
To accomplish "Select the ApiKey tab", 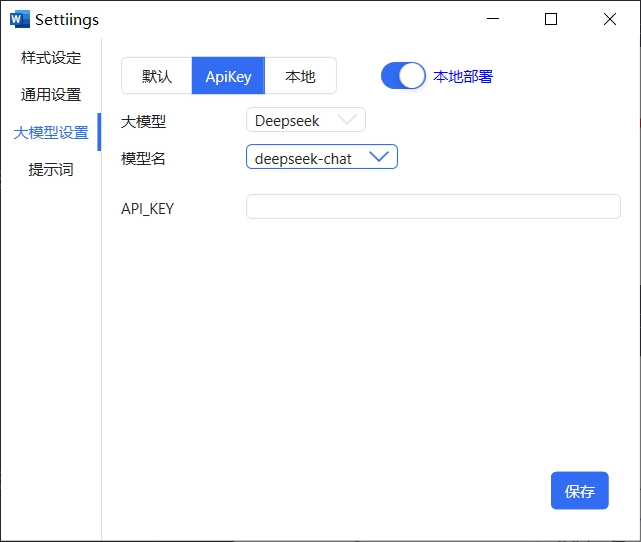I will pos(229,76).
